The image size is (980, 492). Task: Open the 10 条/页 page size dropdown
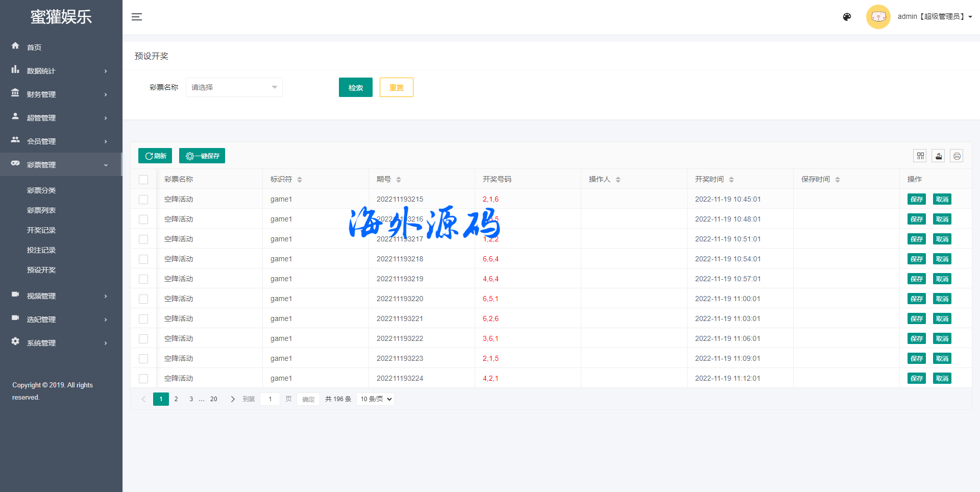376,399
